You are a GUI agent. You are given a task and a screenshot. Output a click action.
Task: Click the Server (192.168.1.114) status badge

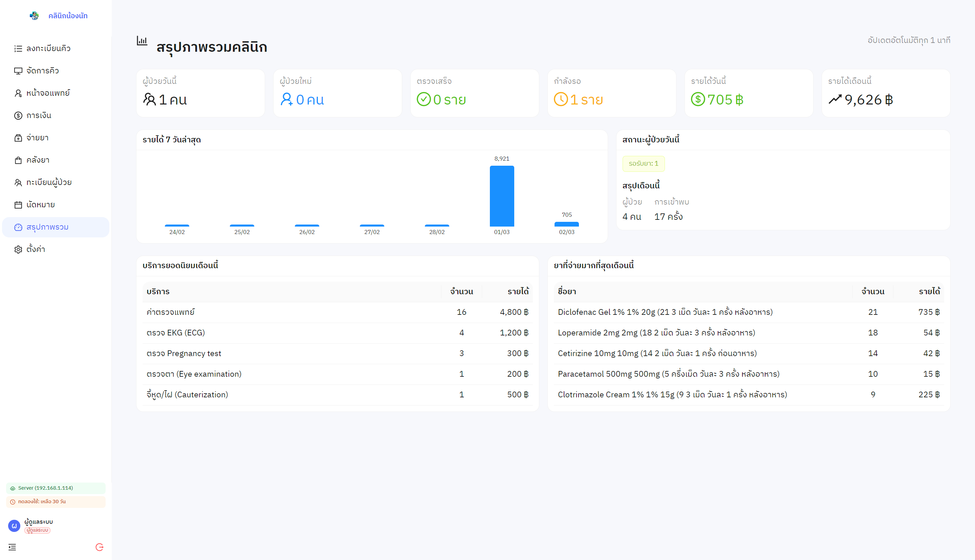56,488
